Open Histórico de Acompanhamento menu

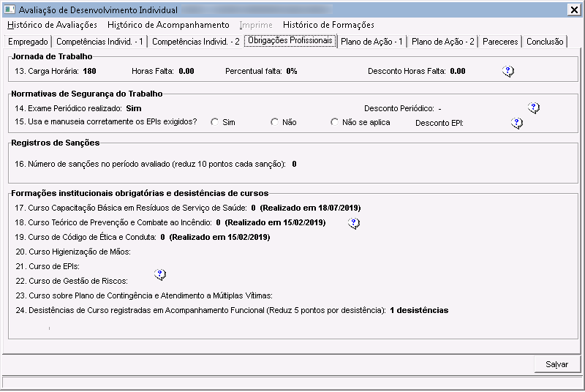pyautogui.click(x=168, y=25)
